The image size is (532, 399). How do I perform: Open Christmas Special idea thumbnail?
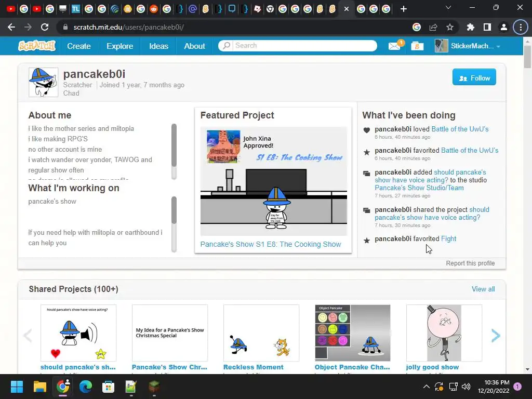tap(170, 333)
